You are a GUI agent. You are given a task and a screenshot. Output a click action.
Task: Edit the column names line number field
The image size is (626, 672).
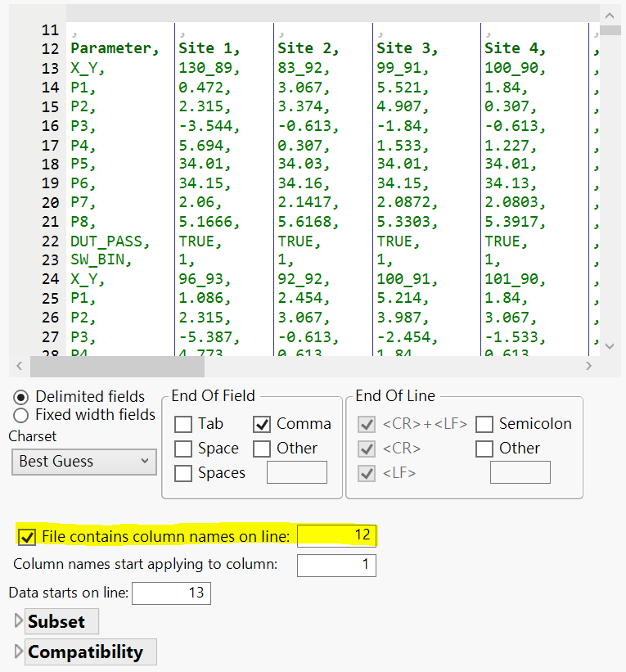[336, 535]
